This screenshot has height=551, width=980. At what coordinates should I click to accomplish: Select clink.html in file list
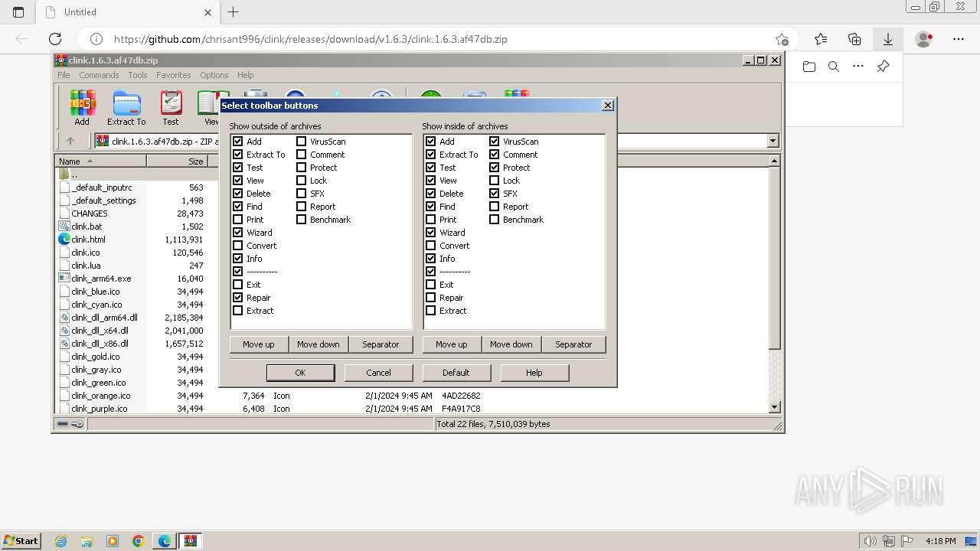click(88, 240)
